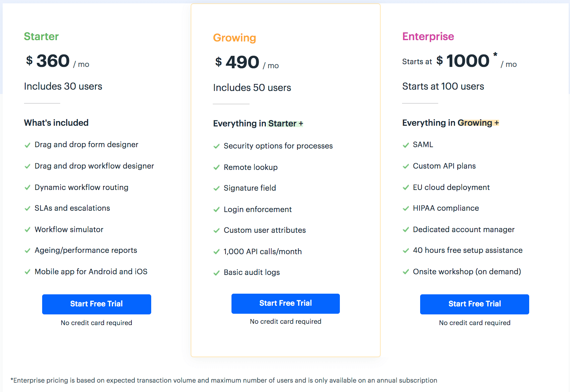Click checkmark beside SLAs and escalations

pyautogui.click(x=27, y=209)
